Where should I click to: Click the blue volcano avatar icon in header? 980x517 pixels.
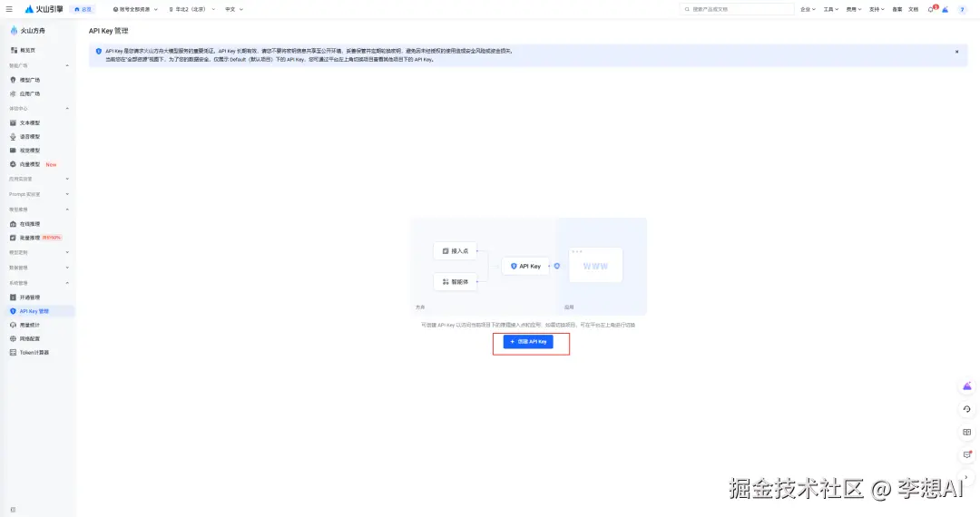[x=946, y=9]
